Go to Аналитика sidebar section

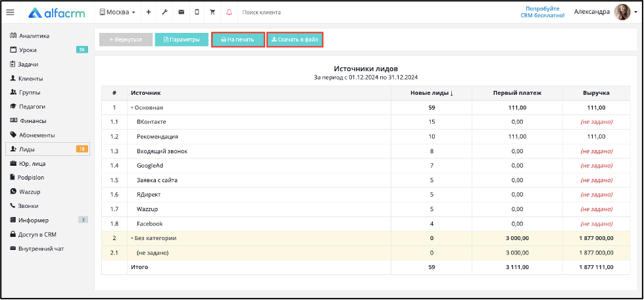click(47, 36)
